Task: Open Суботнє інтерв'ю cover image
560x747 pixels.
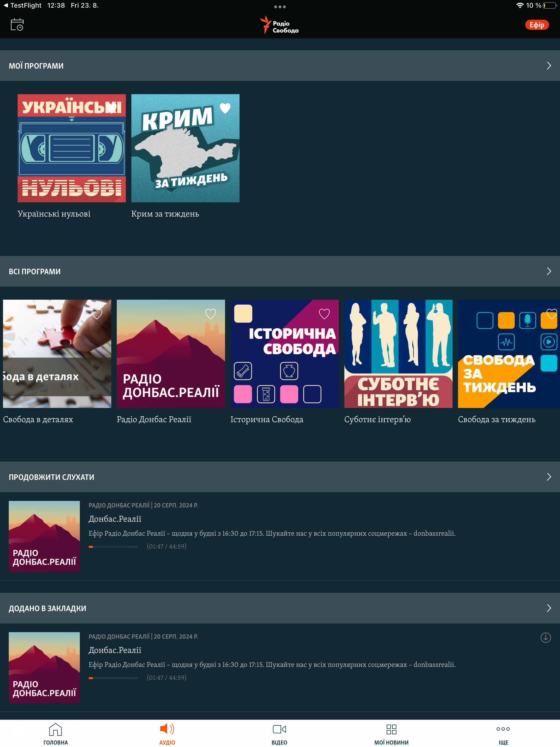Action: click(x=398, y=354)
